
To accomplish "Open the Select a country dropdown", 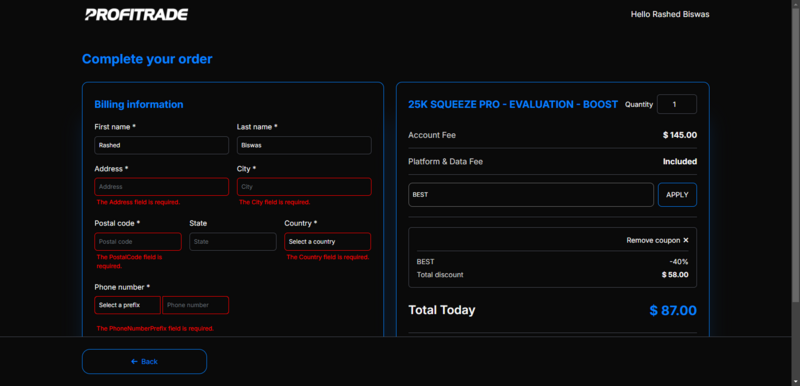I will pyautogui.click(x=328, y=242).
